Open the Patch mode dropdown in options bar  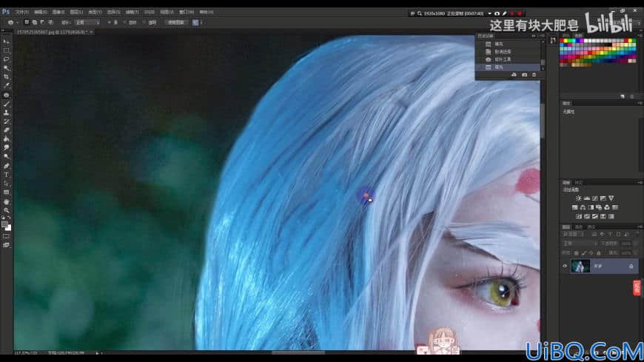coord(87,23)
